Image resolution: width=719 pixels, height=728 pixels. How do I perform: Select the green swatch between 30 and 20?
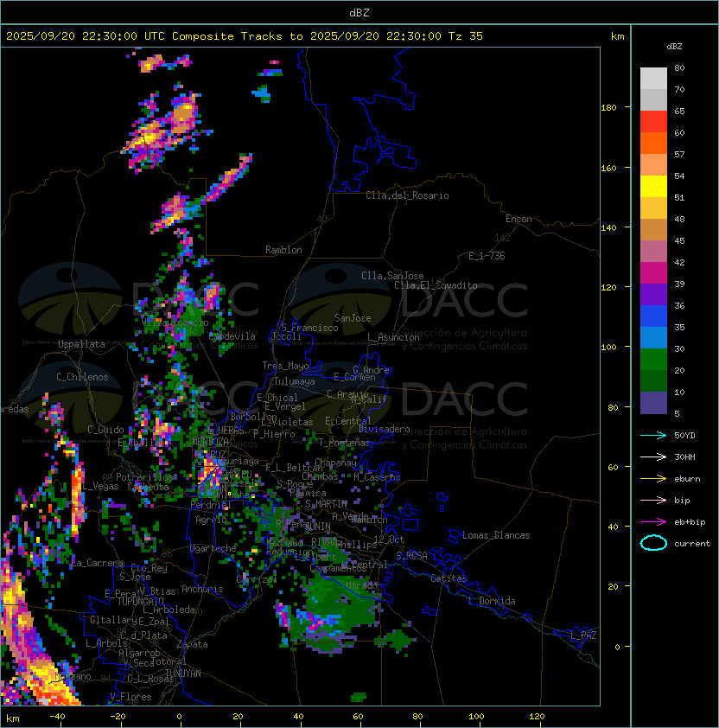tap(653, 360)
